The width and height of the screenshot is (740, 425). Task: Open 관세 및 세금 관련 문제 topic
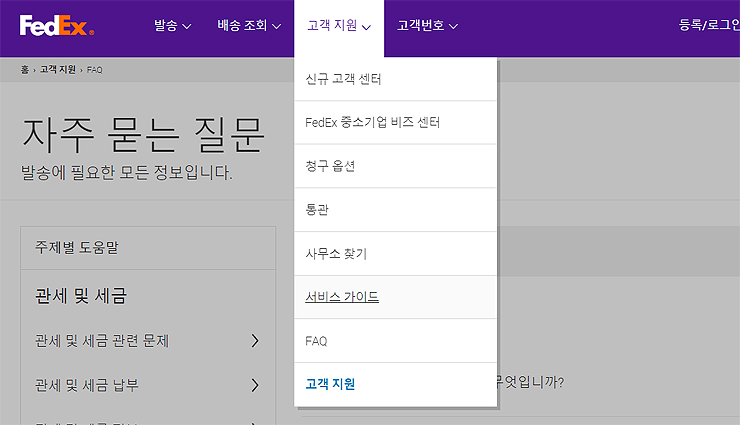[148, 341]
